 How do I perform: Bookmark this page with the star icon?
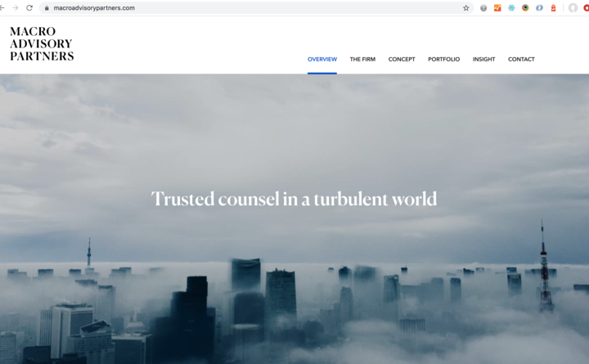coord(466,7)
